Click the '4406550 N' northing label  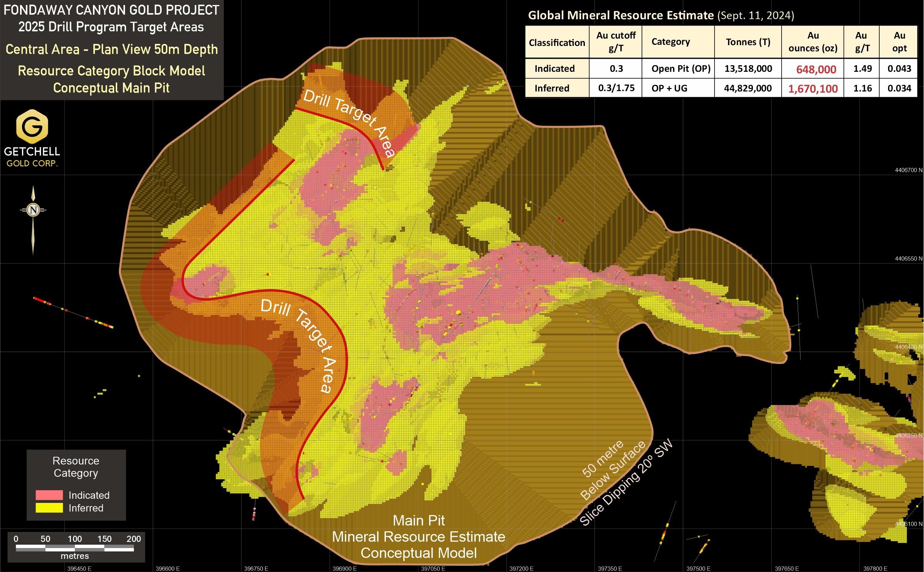(909, 259)
